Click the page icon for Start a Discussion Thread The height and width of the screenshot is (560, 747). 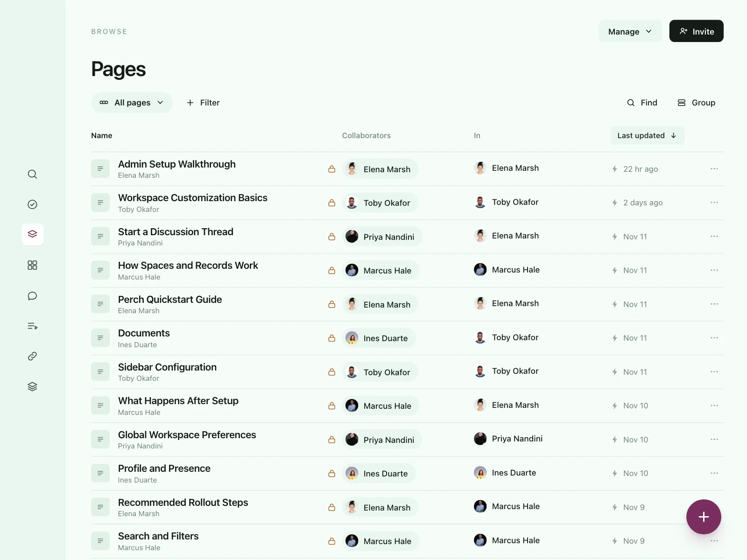pos(100,237)
